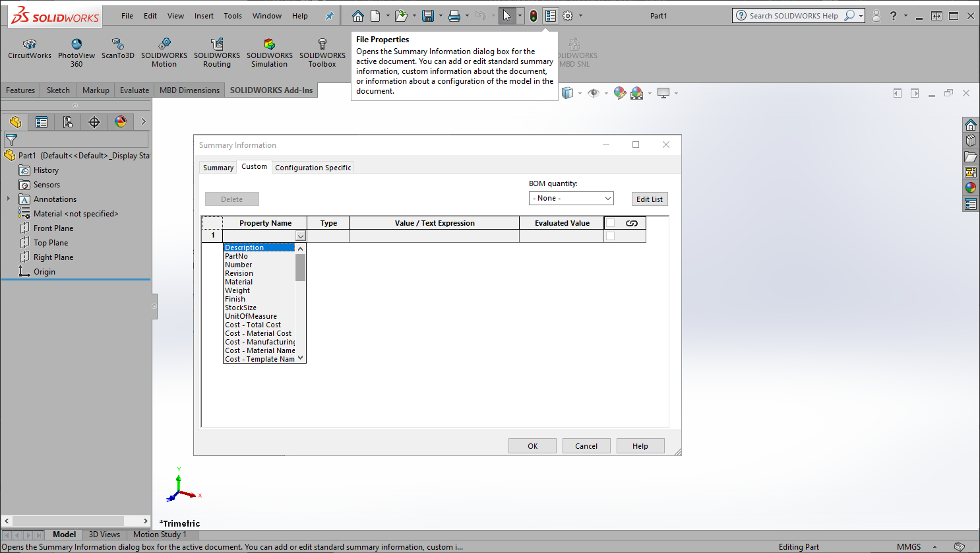Image resolution: width=980 pixels, height=553 pixels.
Task: Open the Options gear dropdown arrow
Action: click(x=581, y=16)
